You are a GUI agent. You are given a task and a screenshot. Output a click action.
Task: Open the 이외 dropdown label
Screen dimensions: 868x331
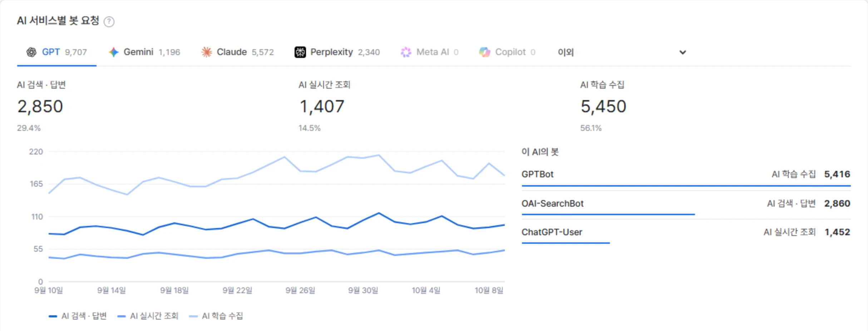coord(566,52)
